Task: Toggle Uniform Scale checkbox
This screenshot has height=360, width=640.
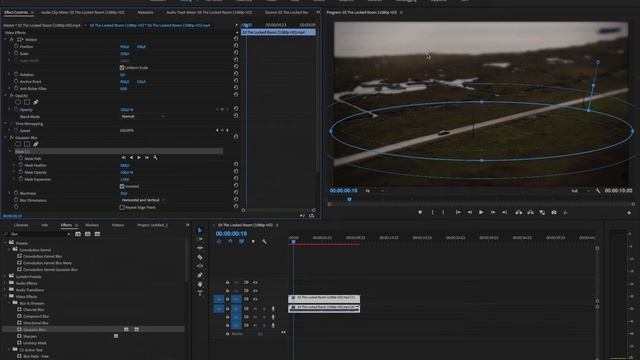Action: tap(122, 67)
